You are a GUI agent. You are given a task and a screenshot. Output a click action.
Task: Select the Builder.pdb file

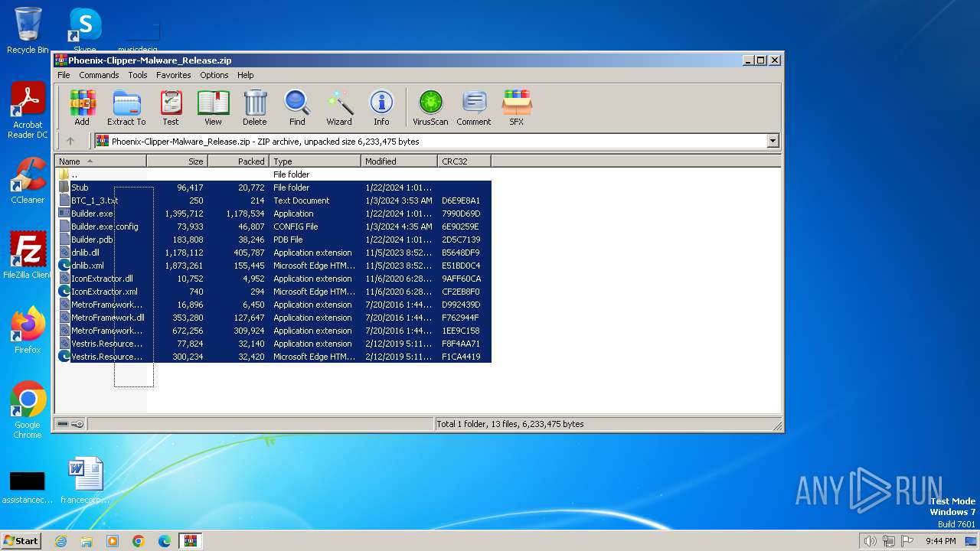coord(274,240)
